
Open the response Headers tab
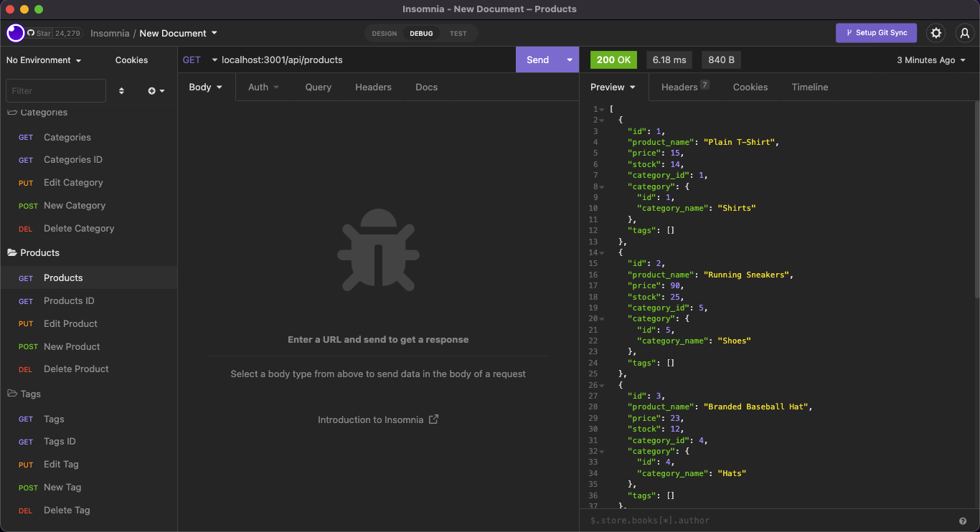coord(685,87)
